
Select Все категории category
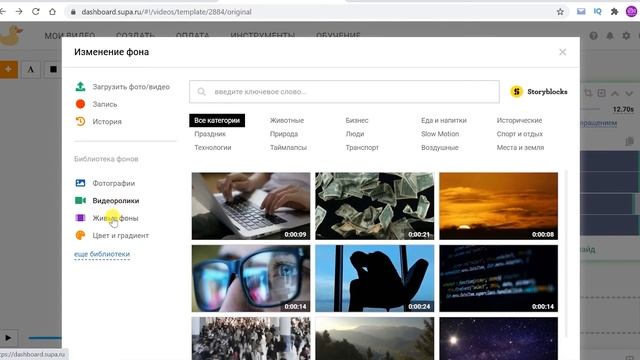[217, 120]
